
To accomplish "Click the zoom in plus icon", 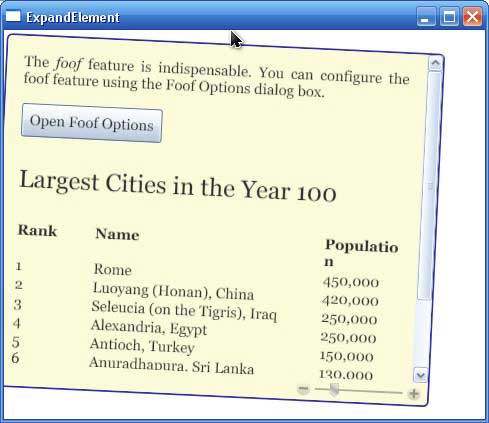I will pyautogui.click(x=413, y=394).
